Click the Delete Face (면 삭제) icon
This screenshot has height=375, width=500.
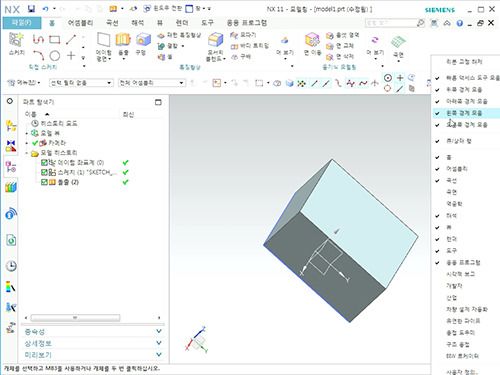(330, 57)
